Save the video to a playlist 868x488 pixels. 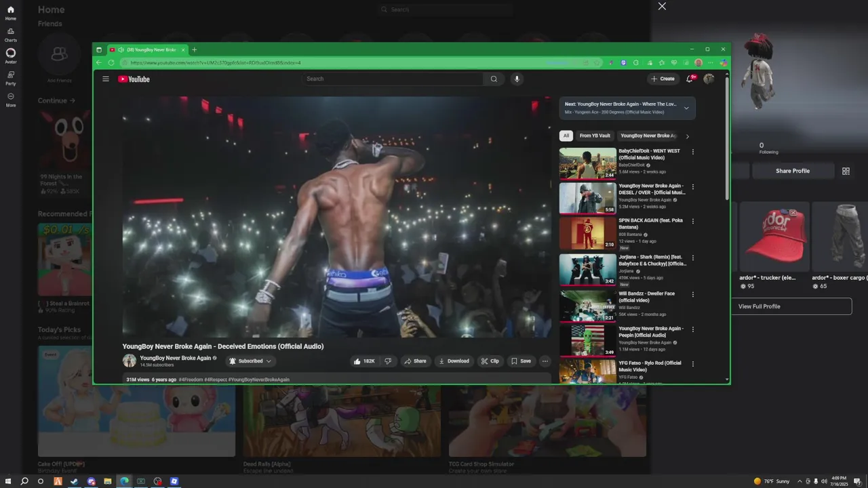[x=521, y=361]
